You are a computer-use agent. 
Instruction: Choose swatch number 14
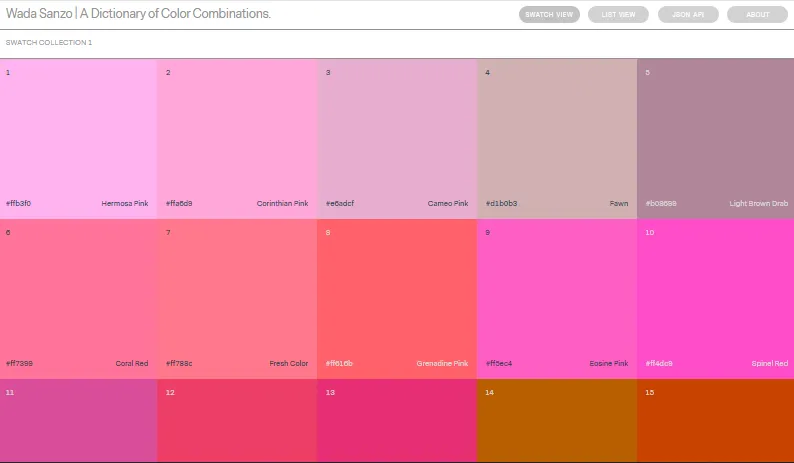pos(557,421)
